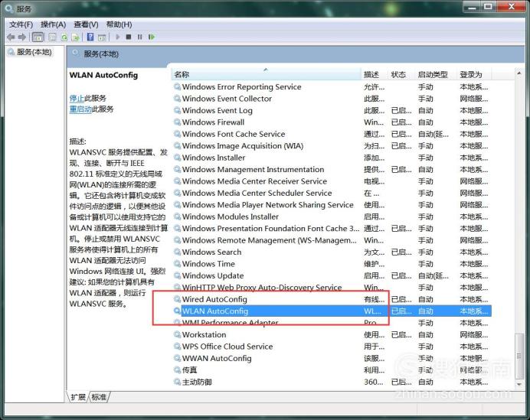This screenshot has width=530, height=420.
Task: Select Windows Event Log service
Action: [332, 110]
